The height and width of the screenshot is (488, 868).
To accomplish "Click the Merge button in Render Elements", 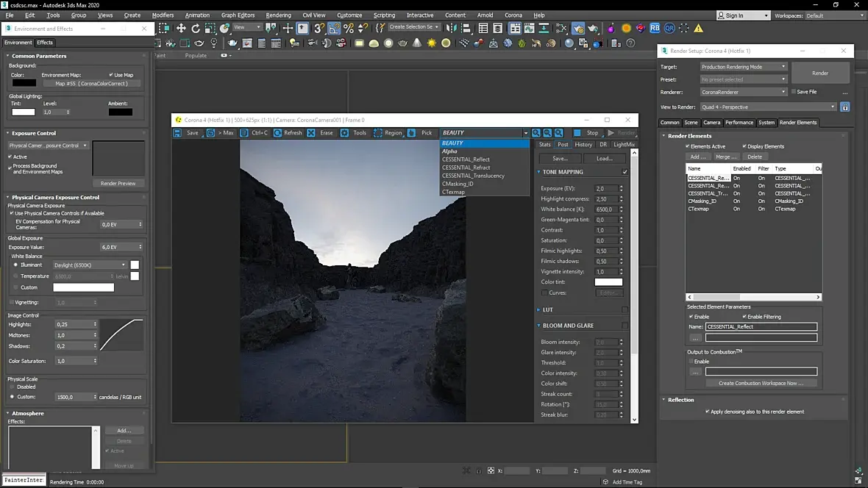I will [725, 157].
